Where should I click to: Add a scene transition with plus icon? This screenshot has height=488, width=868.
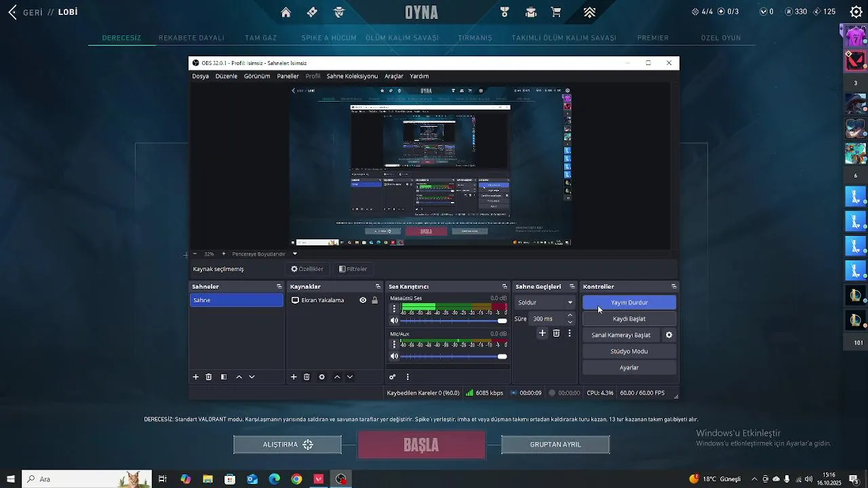coord(542,333)
